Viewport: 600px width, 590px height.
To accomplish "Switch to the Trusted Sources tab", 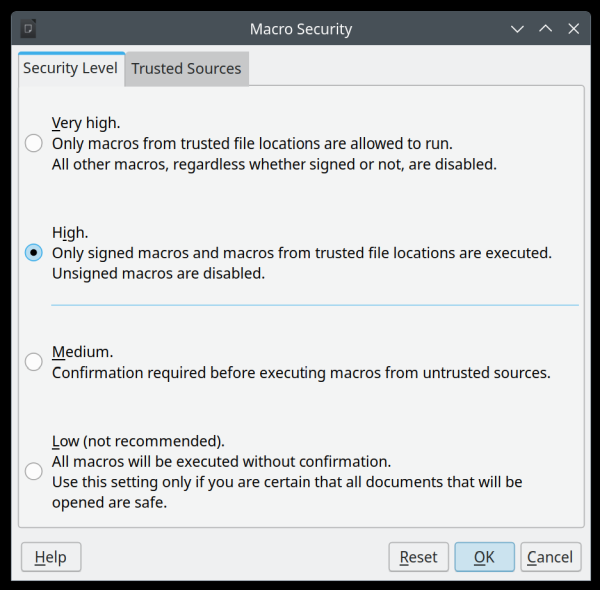I will coord(186,69).
